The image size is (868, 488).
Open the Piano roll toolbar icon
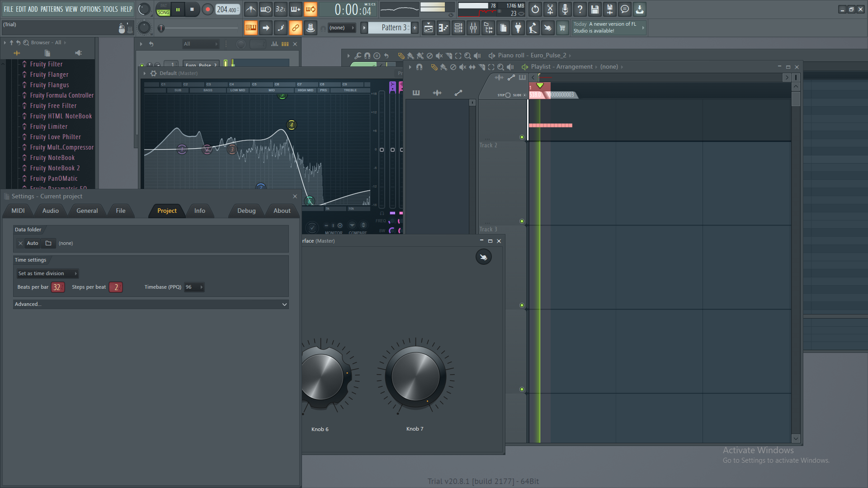point(443,28)
